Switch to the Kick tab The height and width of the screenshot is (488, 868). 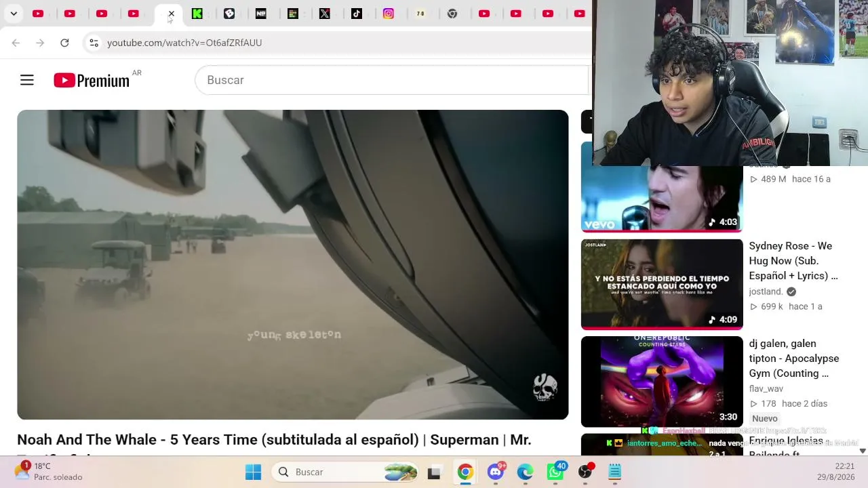point(197,14)
